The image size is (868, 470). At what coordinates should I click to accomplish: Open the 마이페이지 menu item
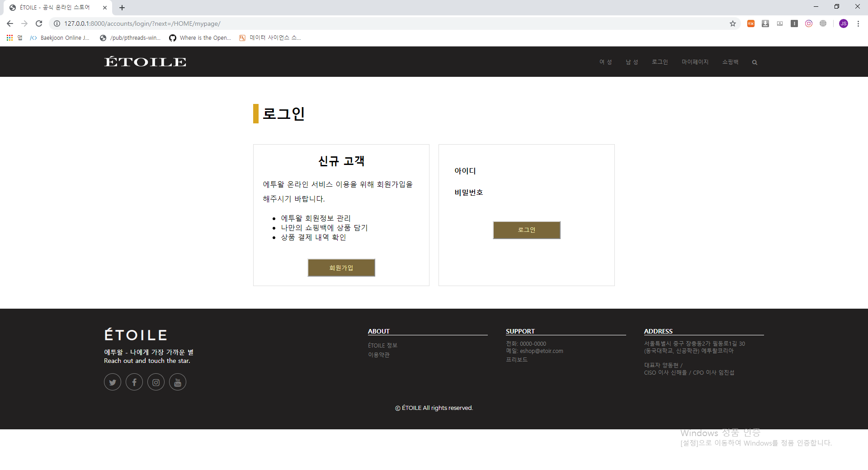(695, 62)
